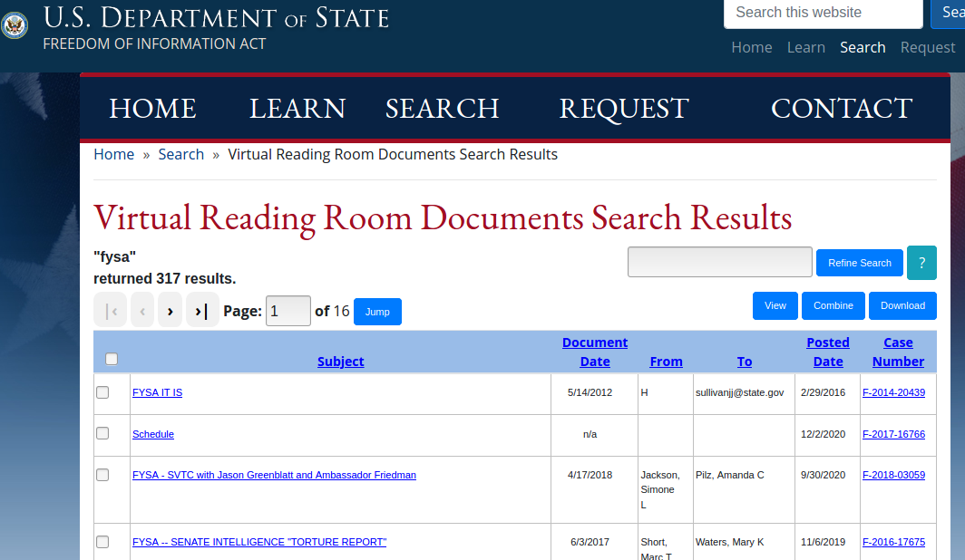Advance to the next results page
This screenshot has height=560, width=965.
pos(170,311)
